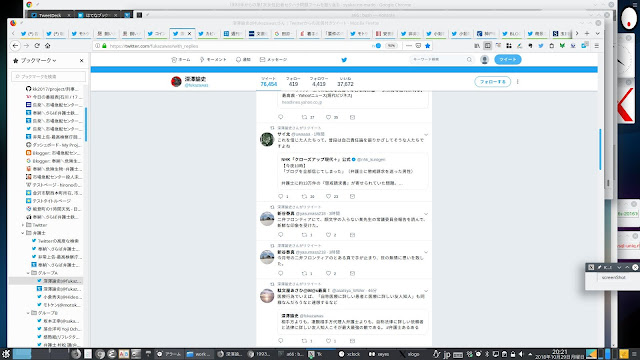Click the @fukazawas handle under profile name

coord(196,85)
